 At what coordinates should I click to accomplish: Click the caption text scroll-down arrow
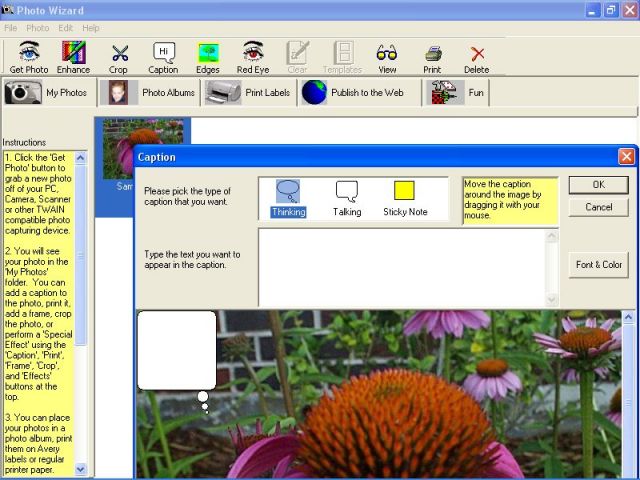pyautogui.click(x=552, y=300)
